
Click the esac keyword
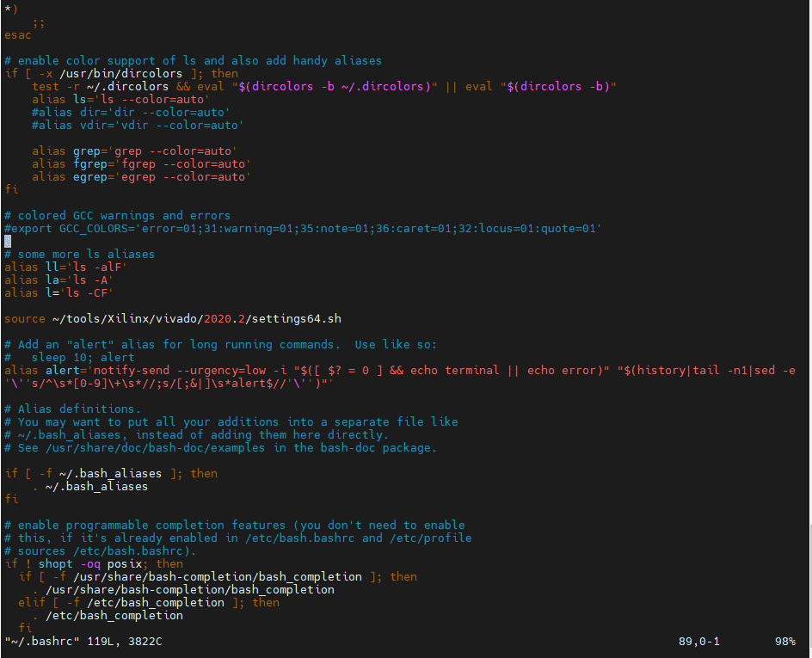(18, 35)
